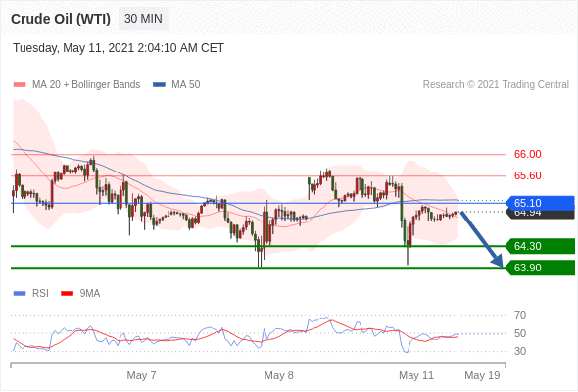
Task: Click the MA 50 legend blue swatch
Action: pyautogui.click(x=160, y=85)
